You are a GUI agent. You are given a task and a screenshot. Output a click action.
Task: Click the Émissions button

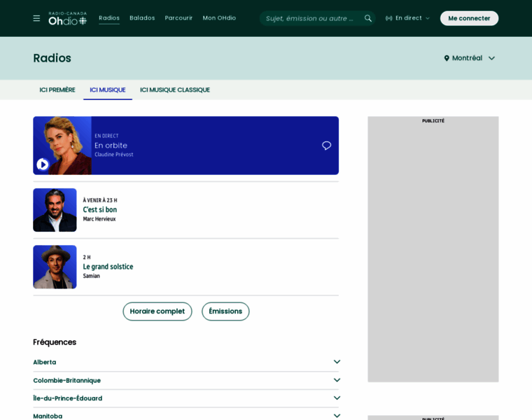225,311
